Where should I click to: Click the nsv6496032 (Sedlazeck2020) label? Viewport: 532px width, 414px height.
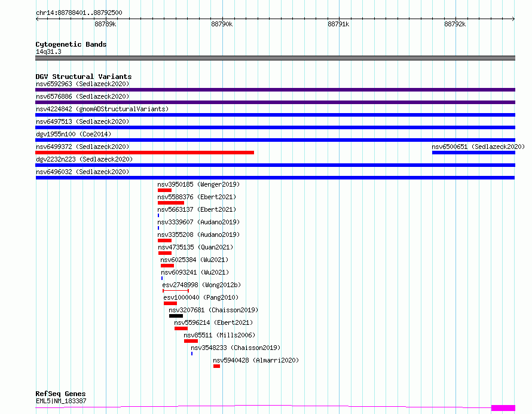[82, 172]
